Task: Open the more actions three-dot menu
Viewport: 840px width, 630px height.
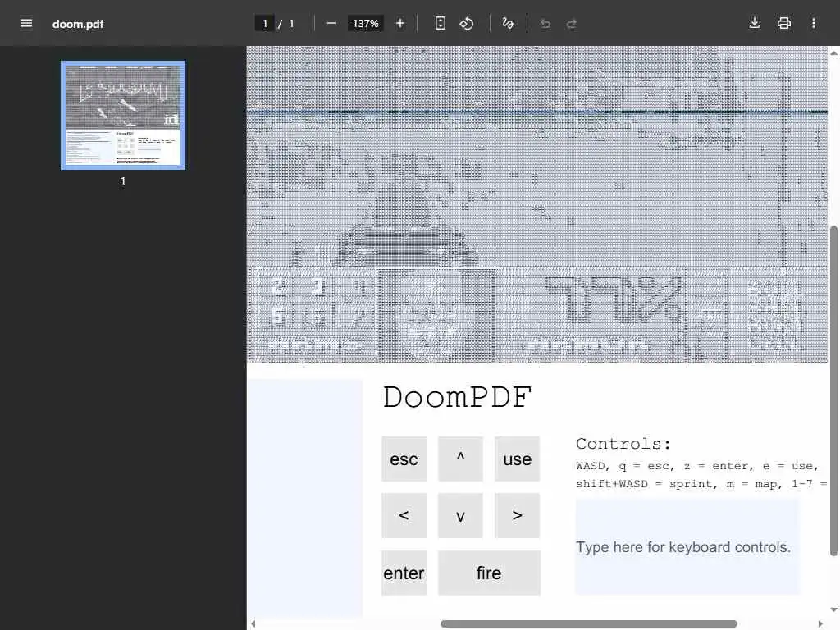Action: coord(813,23)
